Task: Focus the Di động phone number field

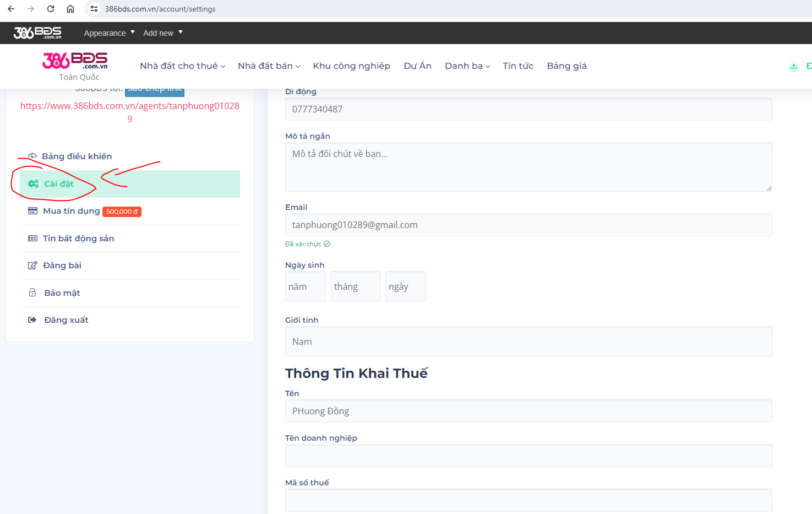Action: [x=528, y=109]
